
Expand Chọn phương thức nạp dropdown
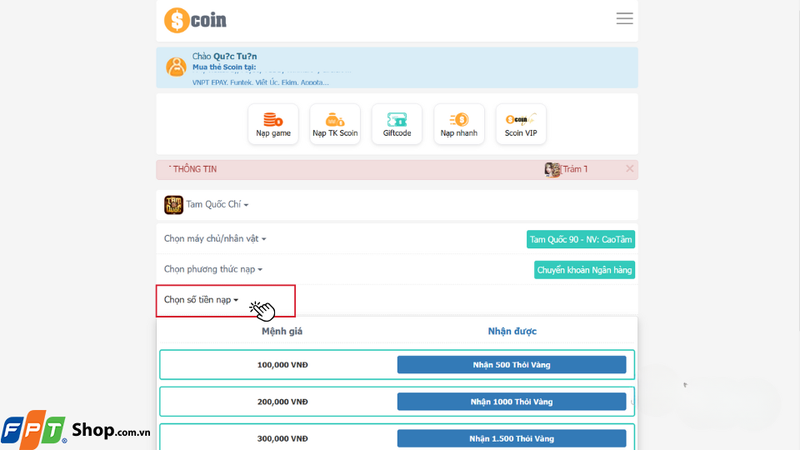point(213,269)
